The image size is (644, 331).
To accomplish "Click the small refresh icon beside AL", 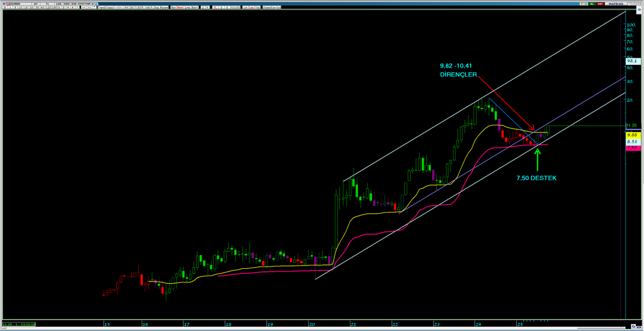I will click(586, 4).
